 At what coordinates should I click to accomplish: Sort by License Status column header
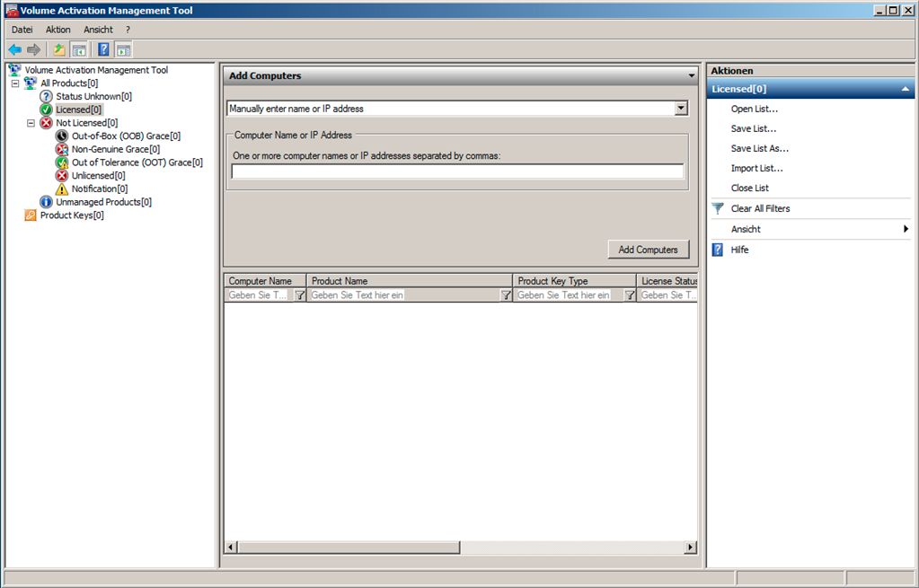(x=667, y=281)
